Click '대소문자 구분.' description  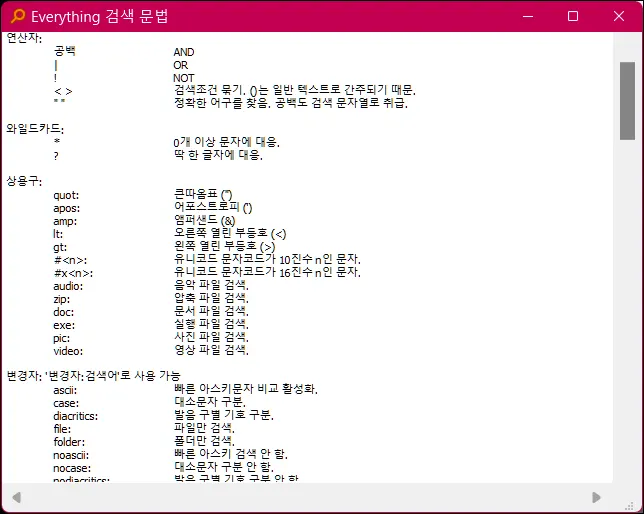pos(209,401)
